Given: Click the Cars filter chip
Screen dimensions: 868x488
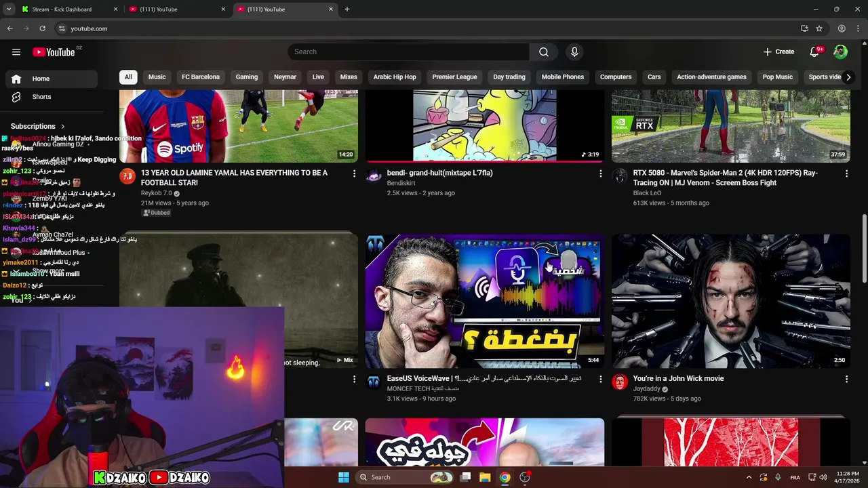Looking at the screenshot, I should tap(654, 77).
